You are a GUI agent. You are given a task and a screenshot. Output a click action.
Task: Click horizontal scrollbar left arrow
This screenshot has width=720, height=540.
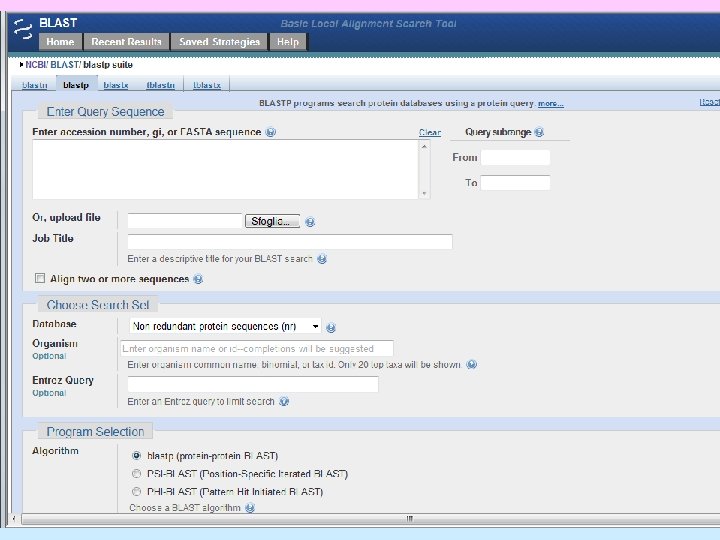(x=14, y=519)
